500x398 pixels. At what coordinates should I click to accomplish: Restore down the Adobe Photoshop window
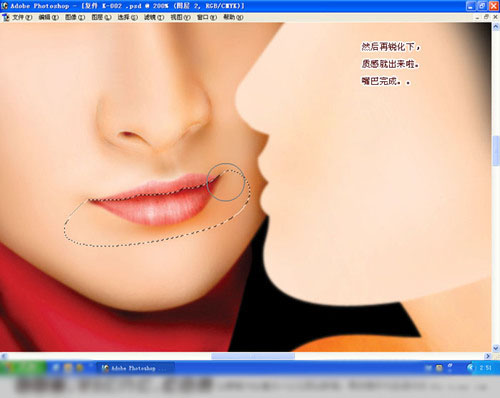click(x=482, y=6)
